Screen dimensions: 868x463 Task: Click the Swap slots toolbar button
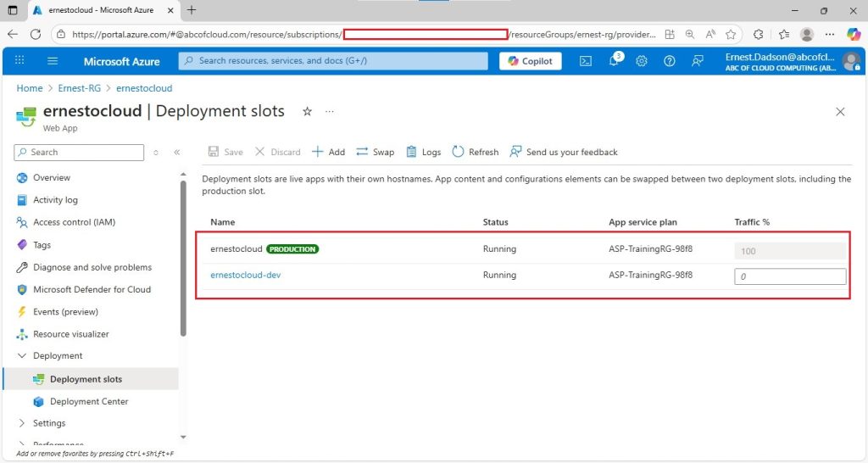pos(376,152)
